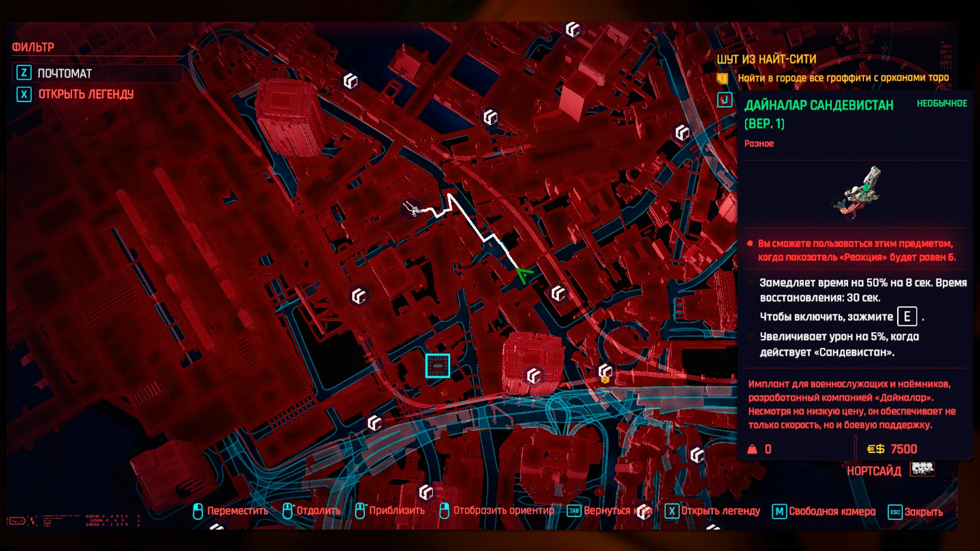Click the Нортсайд district name

pyautogui.click(x=874, y=471)
